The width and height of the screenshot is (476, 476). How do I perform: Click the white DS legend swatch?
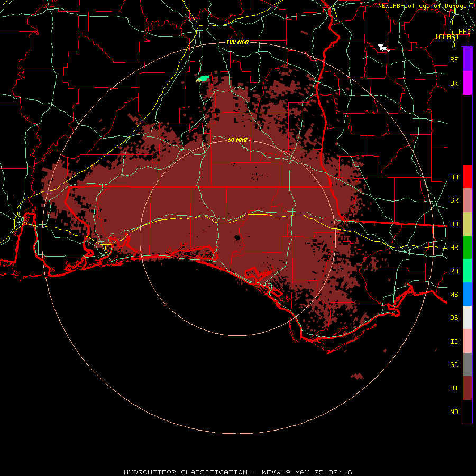pos(467,317)
